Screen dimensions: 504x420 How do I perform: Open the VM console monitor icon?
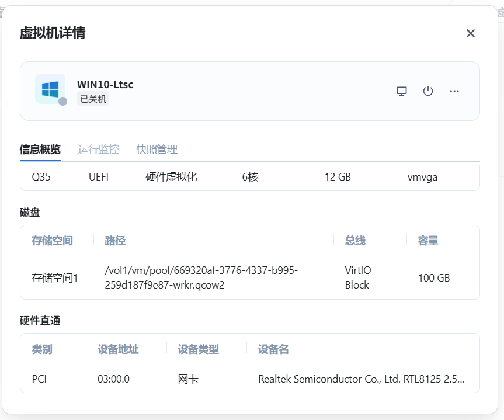[401, 91]
